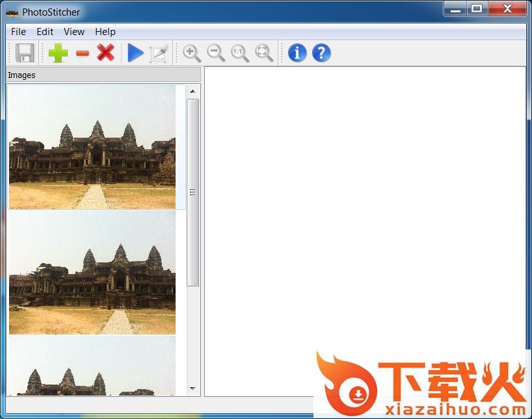This screenshot has height=419, width=532.
Task: Click the zoom in magnifier icon
Action: click(x=192, y=53)
